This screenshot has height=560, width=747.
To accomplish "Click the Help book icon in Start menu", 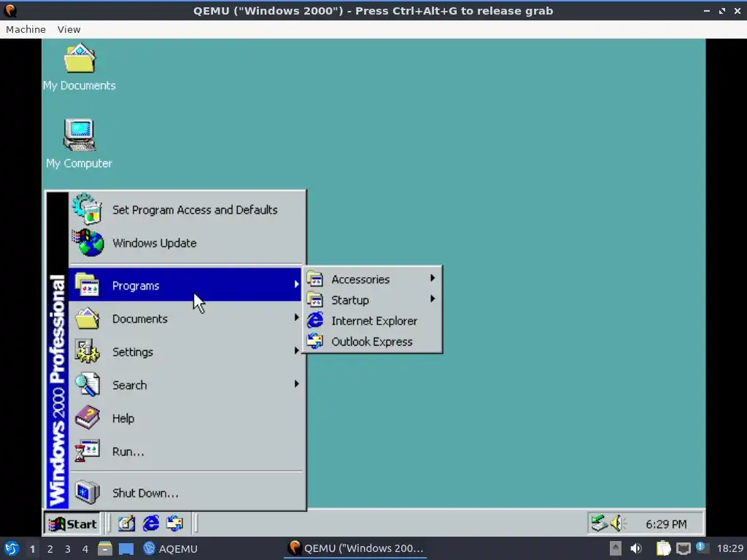I will (88, 417).
